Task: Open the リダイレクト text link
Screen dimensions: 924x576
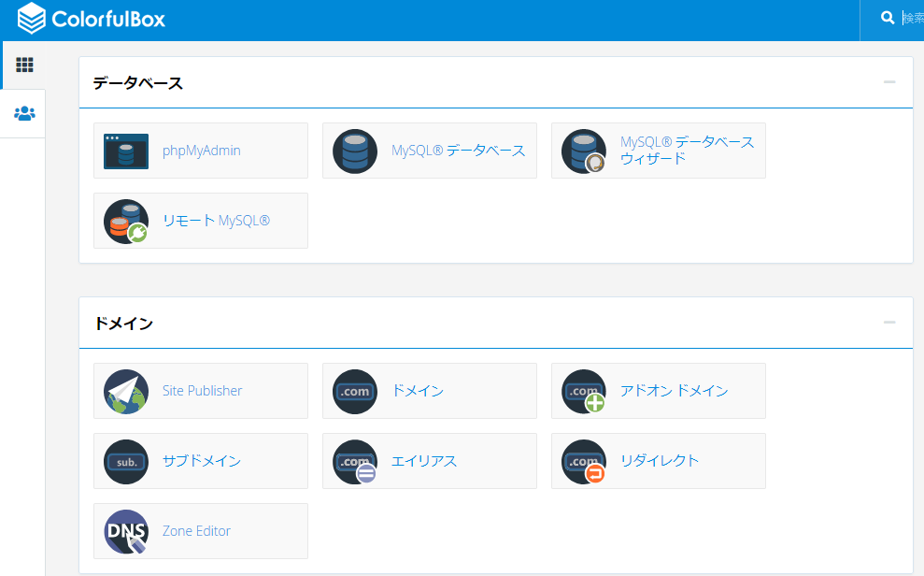Action: [659, 461]
